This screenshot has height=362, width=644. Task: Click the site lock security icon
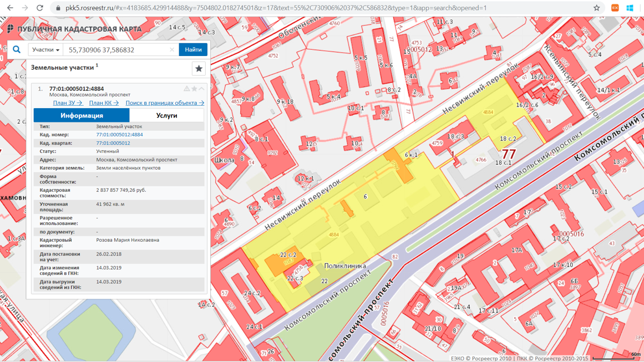58,8
